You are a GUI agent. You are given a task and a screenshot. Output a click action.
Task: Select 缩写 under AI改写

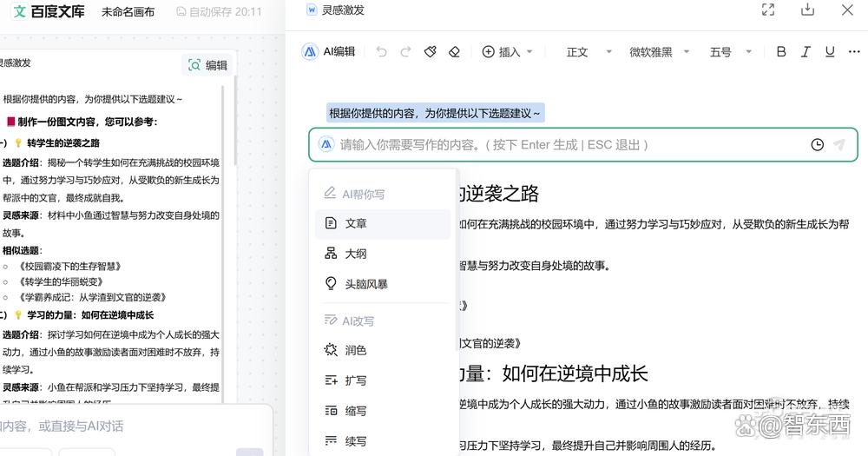tap(383, 411)
